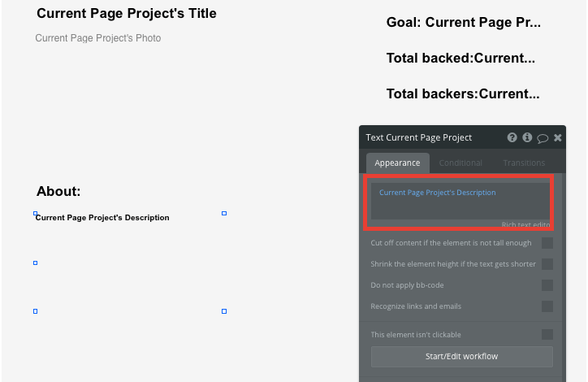The width and height of the screenshot is (588, 382).
Task: Open the help question mark icon
Action: 512,137
